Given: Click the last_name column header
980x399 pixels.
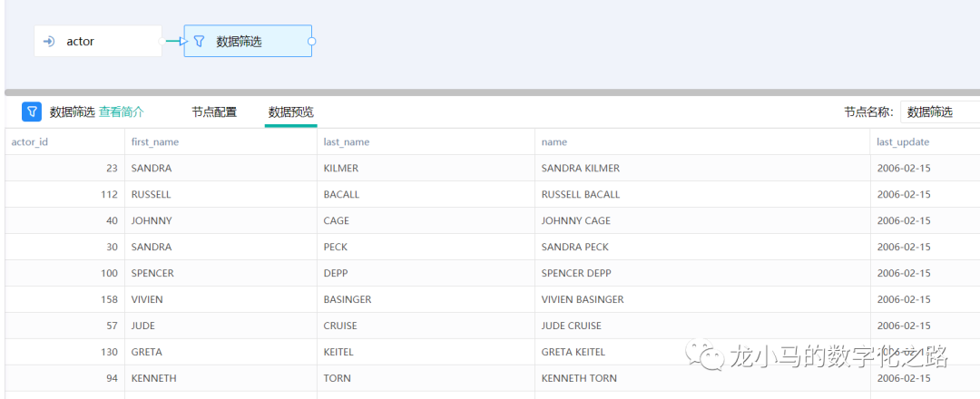Looking at the screenshot, I should click(x=347, y=142).
